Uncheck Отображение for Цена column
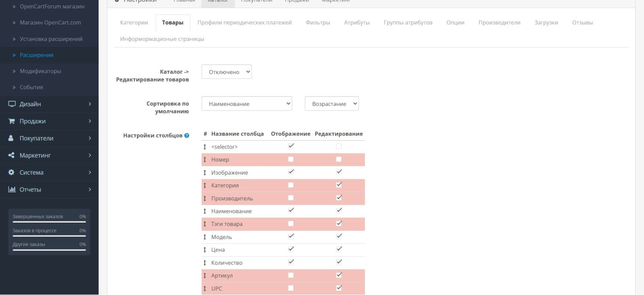The image size is (644, 295). pos(291,249)
